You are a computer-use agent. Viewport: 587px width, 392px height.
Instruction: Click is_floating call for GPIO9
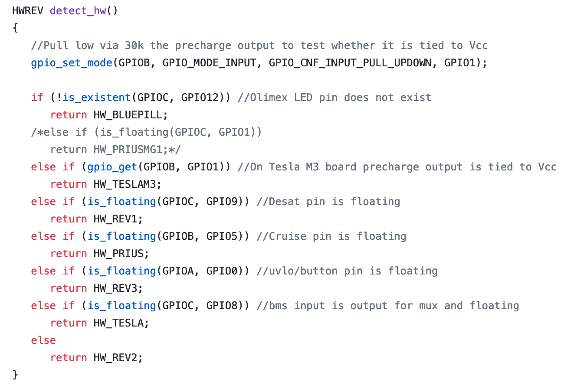pos(121,202)
